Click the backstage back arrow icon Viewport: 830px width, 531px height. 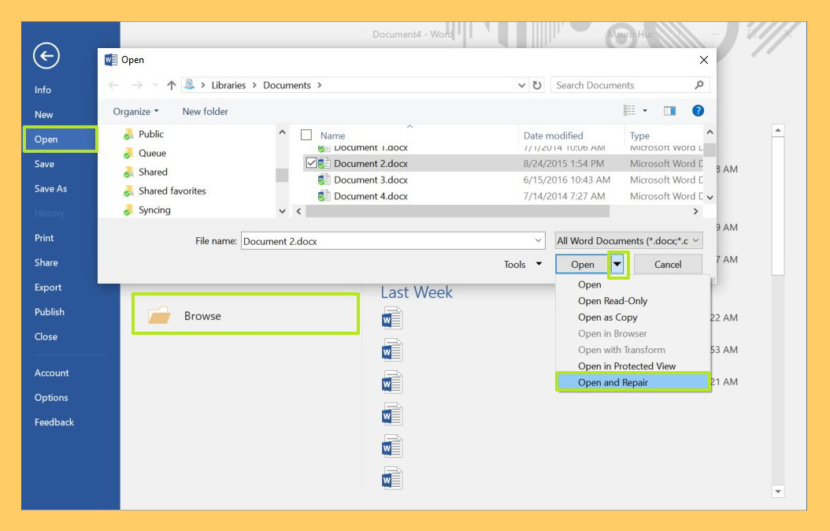46,56
